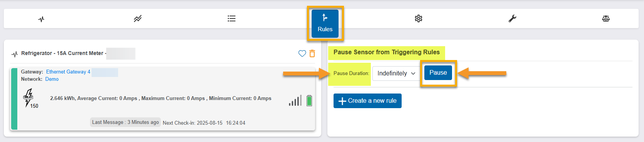Click the Pause button
Image resolution: width=644 pixels, height=142 pixels.
click(x=438, y=73)
